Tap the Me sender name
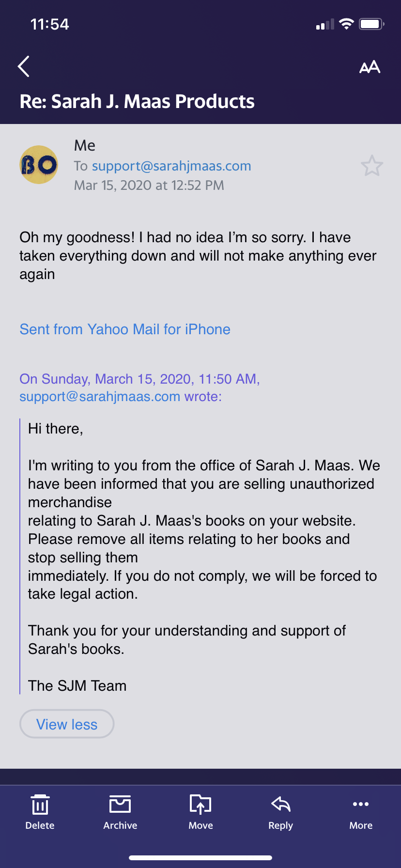Viewport: 401px width, 868px height. tap(85, 145)
